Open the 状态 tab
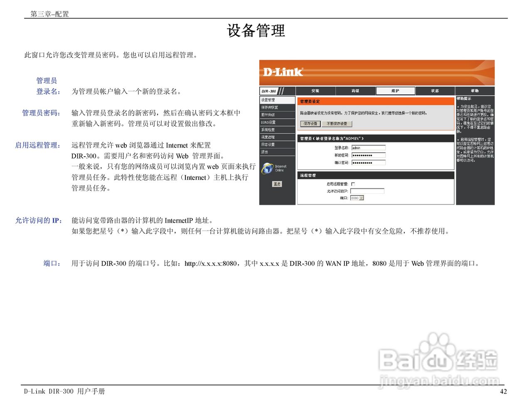This screenshot has height=411, width=532. click(x=435, y=91)
